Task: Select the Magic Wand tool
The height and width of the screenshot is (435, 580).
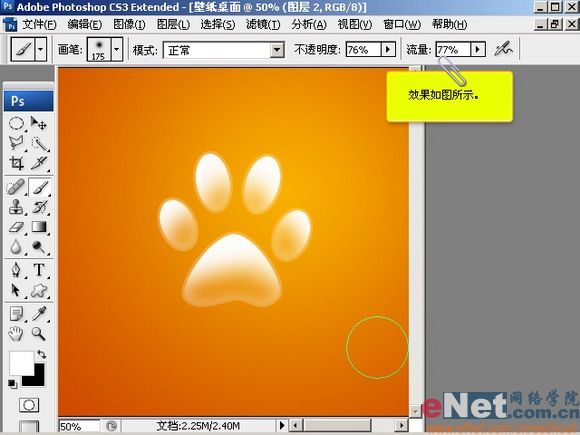Action: 39,143
